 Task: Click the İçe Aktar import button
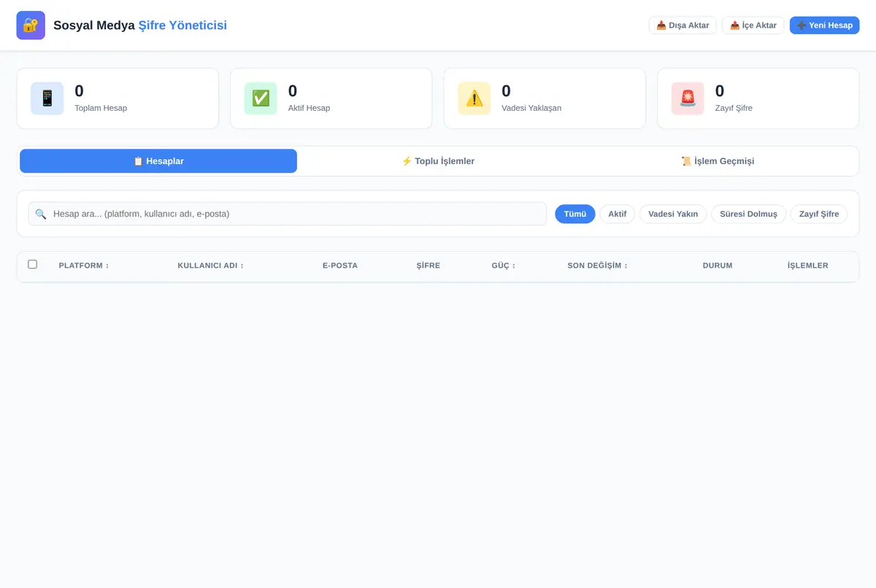[753, 26]
